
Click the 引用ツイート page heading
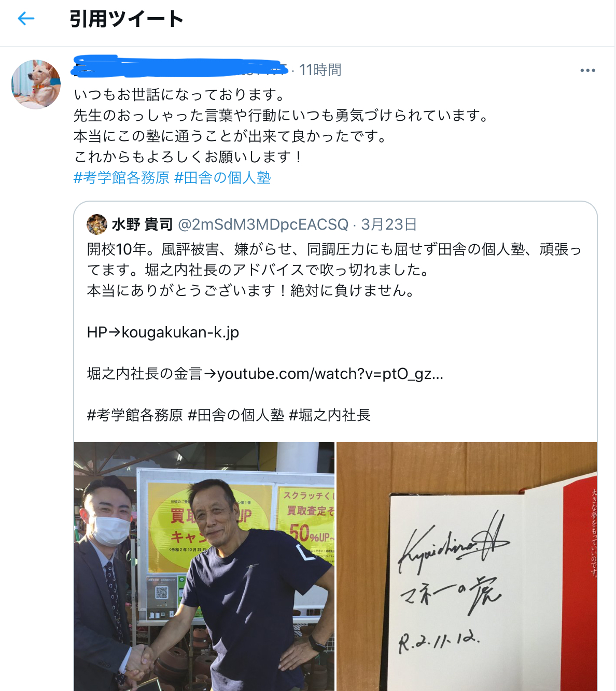click(127, 19)
